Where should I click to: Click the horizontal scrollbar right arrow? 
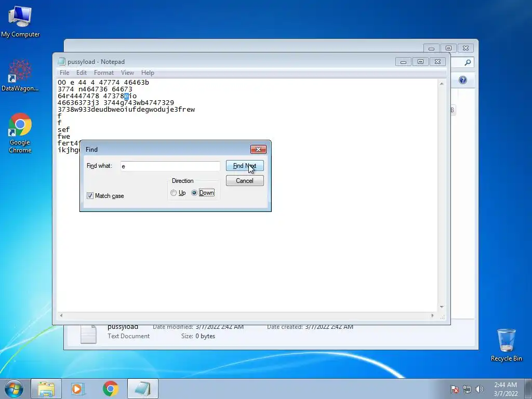coord(432,315)
